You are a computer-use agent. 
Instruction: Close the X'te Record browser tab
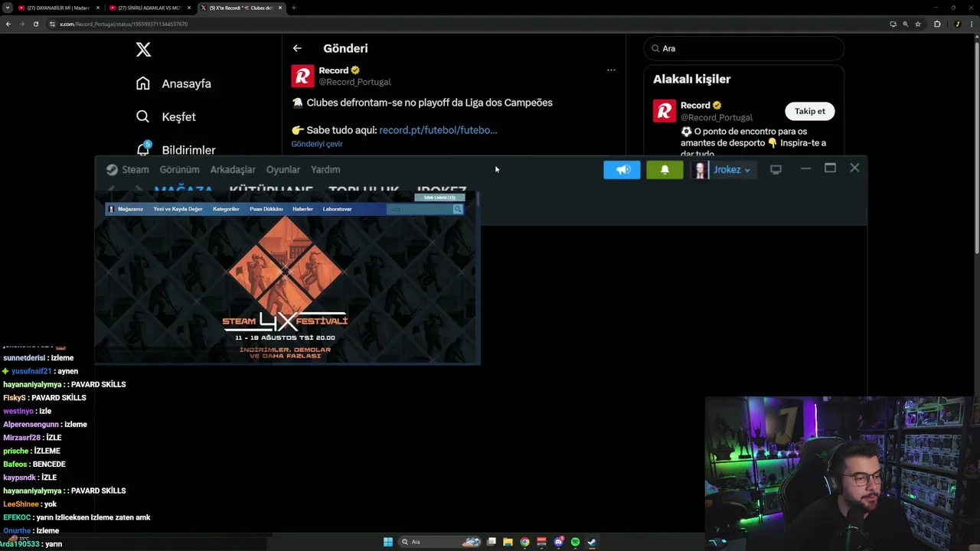[x=280, y=8]
